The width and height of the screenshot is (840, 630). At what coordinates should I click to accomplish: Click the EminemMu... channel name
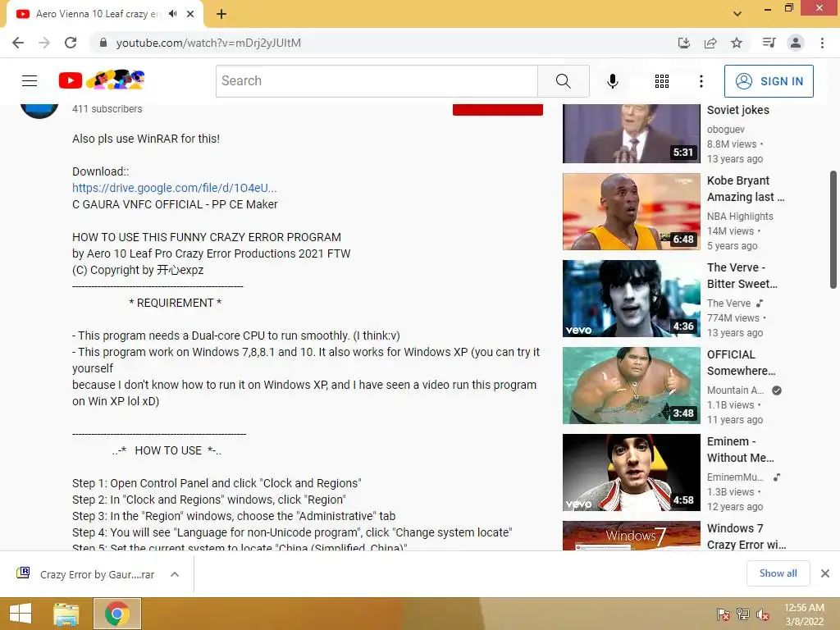[x=735, y=477]
